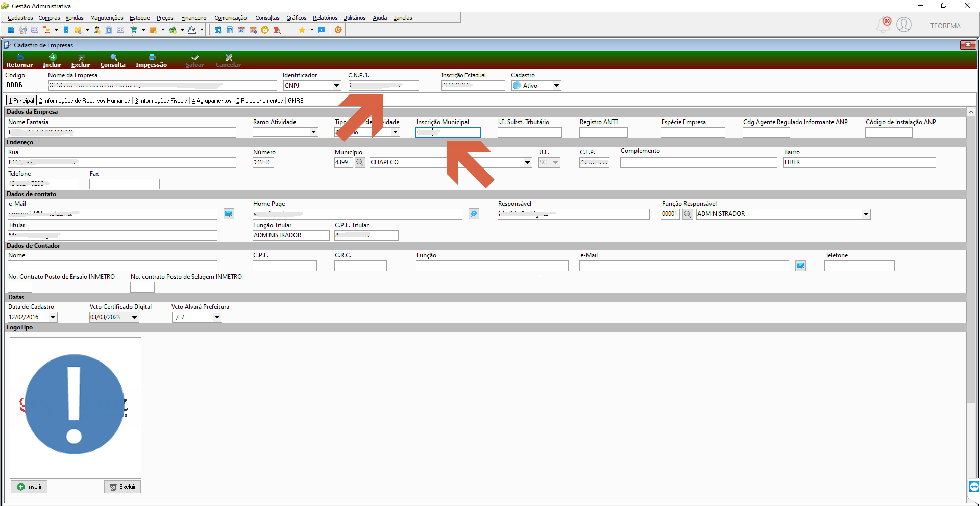Click the I.E. Subst. Tributário field
This screenshot has height=506, width=980.
click(x=530, y=132)
